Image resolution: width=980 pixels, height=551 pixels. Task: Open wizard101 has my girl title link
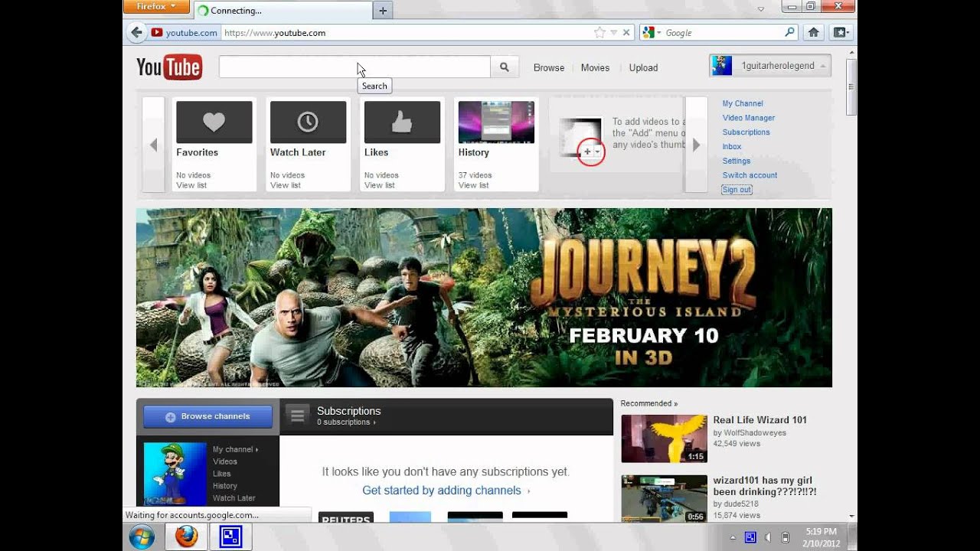click(765, 486)
